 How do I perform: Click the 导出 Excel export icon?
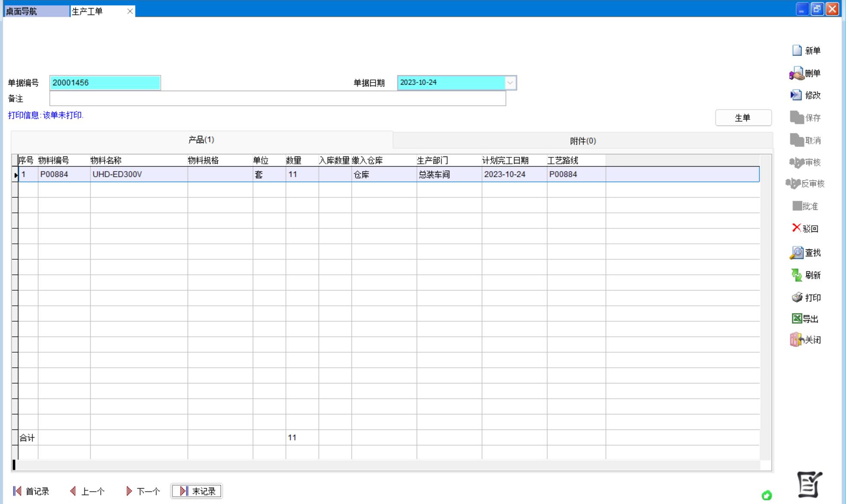tap(797, 318)
